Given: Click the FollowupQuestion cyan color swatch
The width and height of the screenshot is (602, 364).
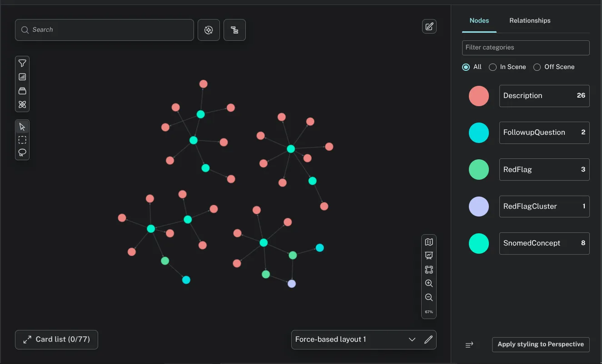Looking at the screenshot, I should point(479,133).
